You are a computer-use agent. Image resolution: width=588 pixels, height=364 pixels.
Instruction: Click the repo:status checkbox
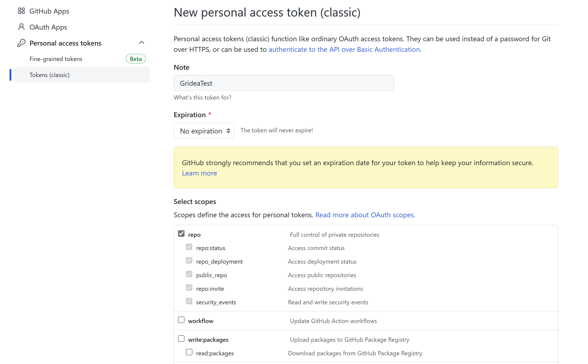pos(189,247)
